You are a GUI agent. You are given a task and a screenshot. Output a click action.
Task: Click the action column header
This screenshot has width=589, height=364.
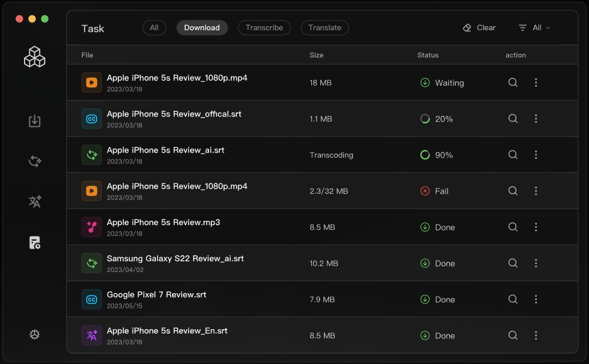pyautogui.click(x=515, y=55)
